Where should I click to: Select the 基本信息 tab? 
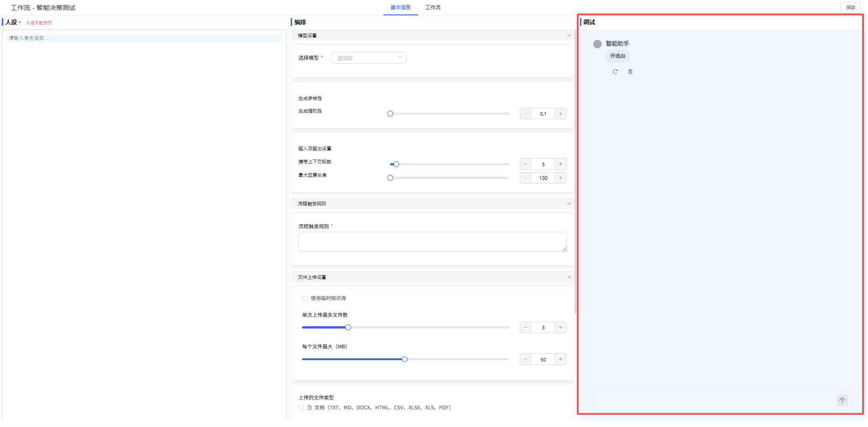click(x=401, y=7)
